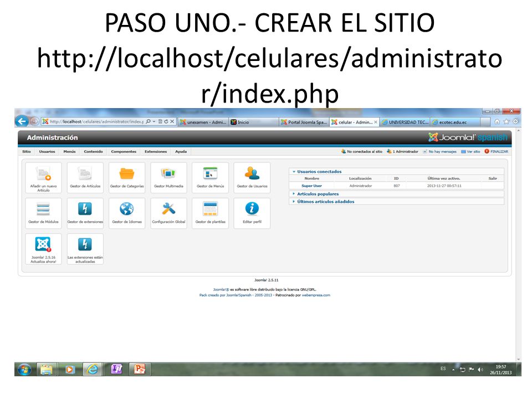The height and width of the screenshot is (399, 532).
Task: Click the browser address bar URL
Action: pos(96,121)
